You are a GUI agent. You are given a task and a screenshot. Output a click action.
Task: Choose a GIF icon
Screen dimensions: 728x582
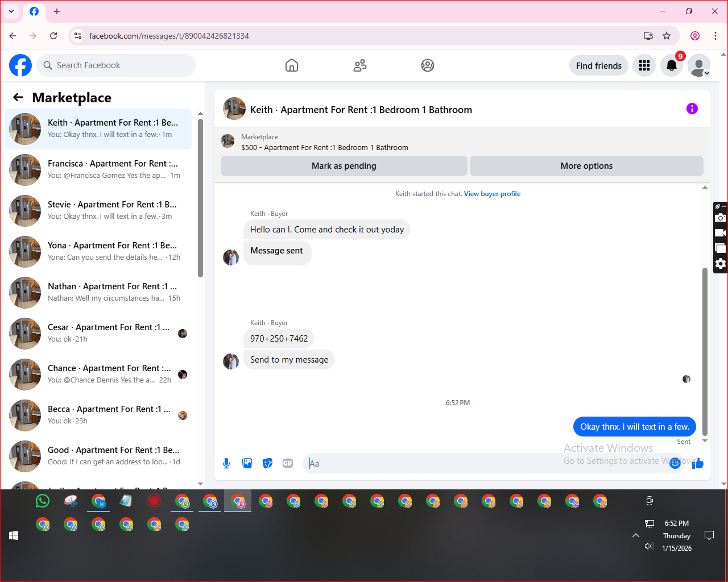[x=288, y=463]
